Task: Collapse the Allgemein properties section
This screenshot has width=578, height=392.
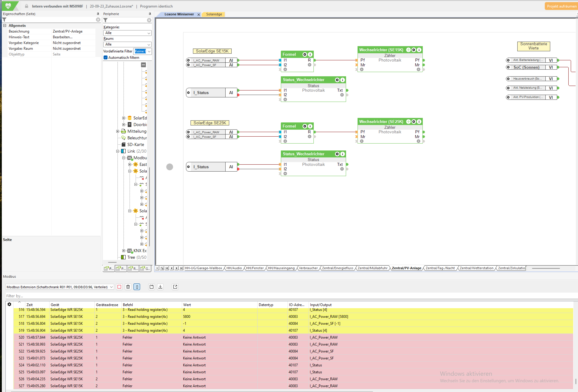Action: coord(5,25)
